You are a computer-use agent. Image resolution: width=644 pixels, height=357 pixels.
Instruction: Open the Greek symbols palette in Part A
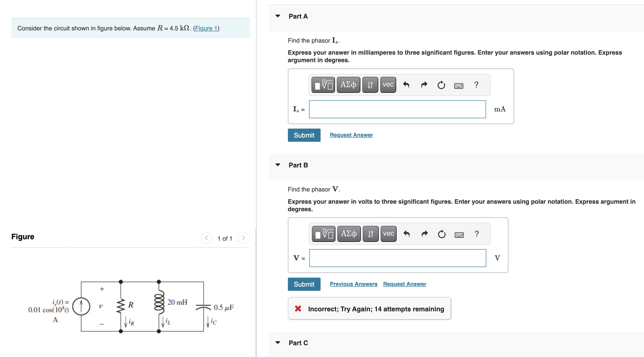point(349,85)
